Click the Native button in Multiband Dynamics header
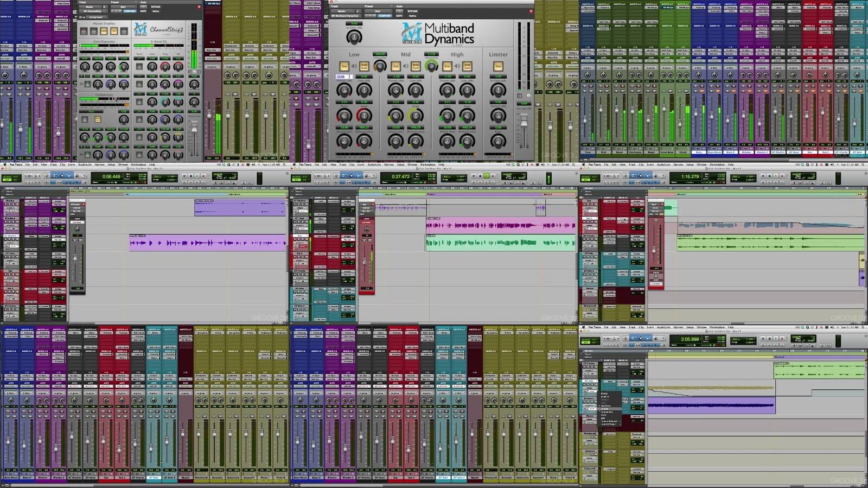 [x=412, y=16]
